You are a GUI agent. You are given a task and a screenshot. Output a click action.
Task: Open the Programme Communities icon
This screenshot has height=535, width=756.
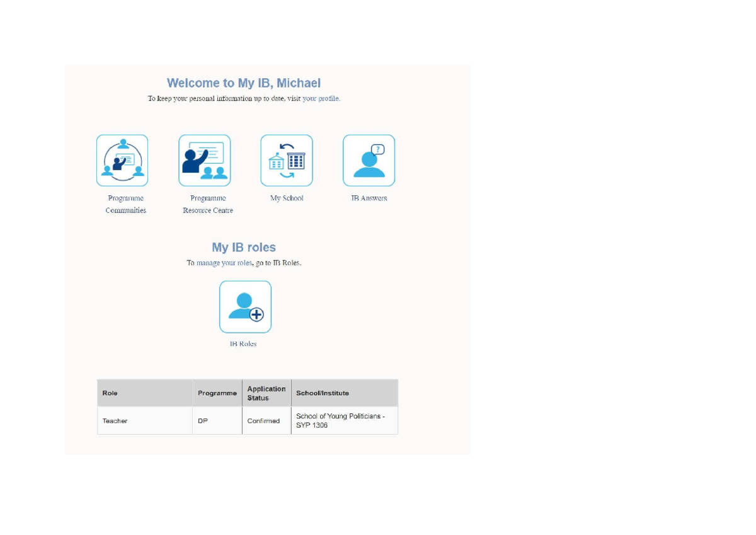pyautogui.click(x=122, y=161)
